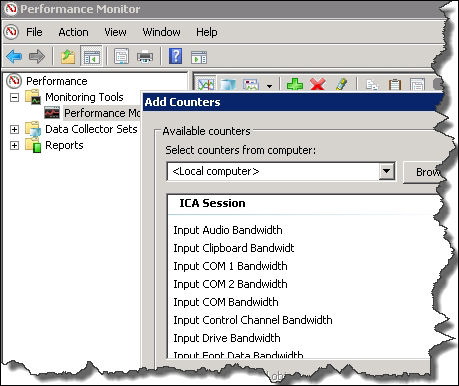
Task: Click the graph Properties icon
Action: pos(417,84)
